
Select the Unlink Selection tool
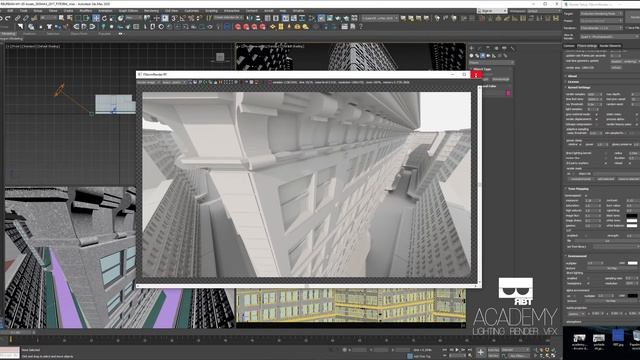coord(26,18)
